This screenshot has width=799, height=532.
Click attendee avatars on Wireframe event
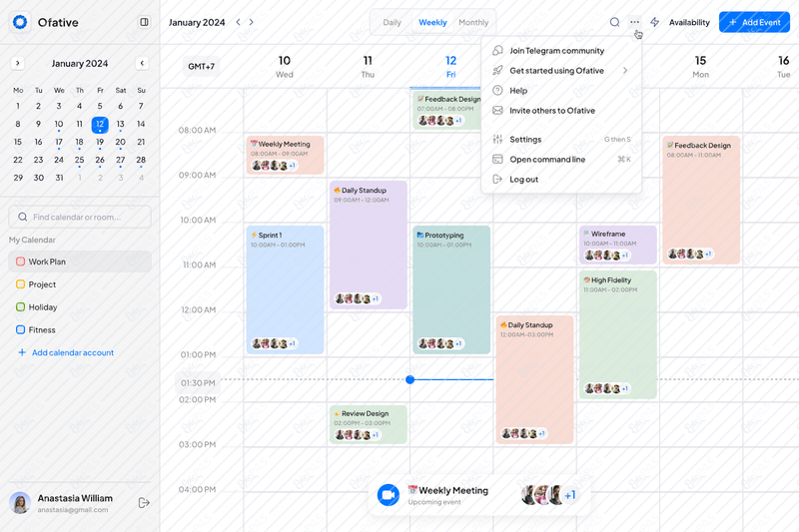[607, 256]
